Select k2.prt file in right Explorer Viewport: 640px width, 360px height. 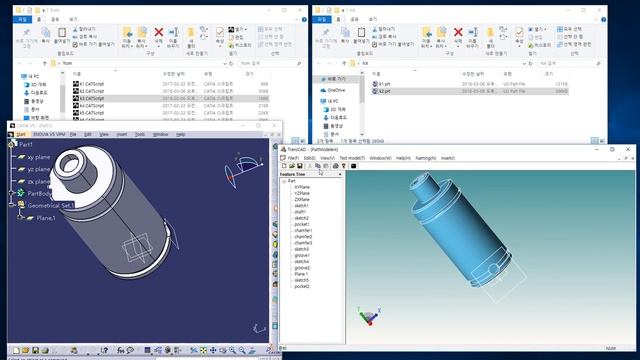(x=469, y=91)
